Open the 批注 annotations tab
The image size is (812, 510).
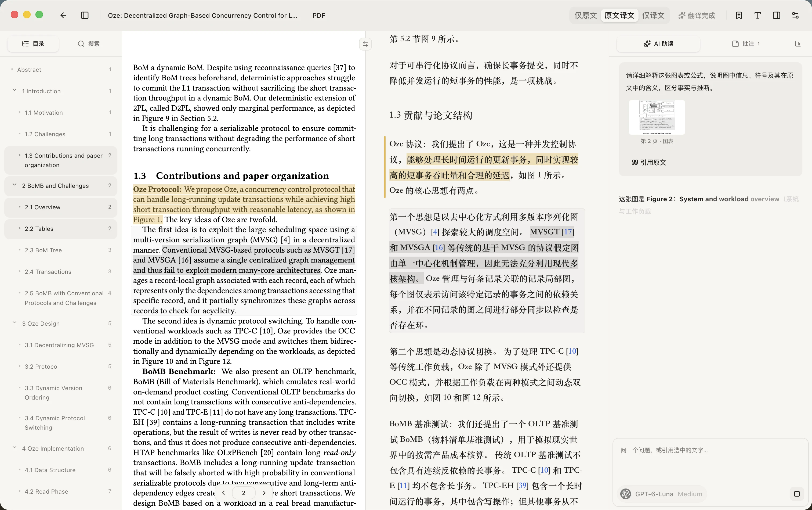click(746, 44)
